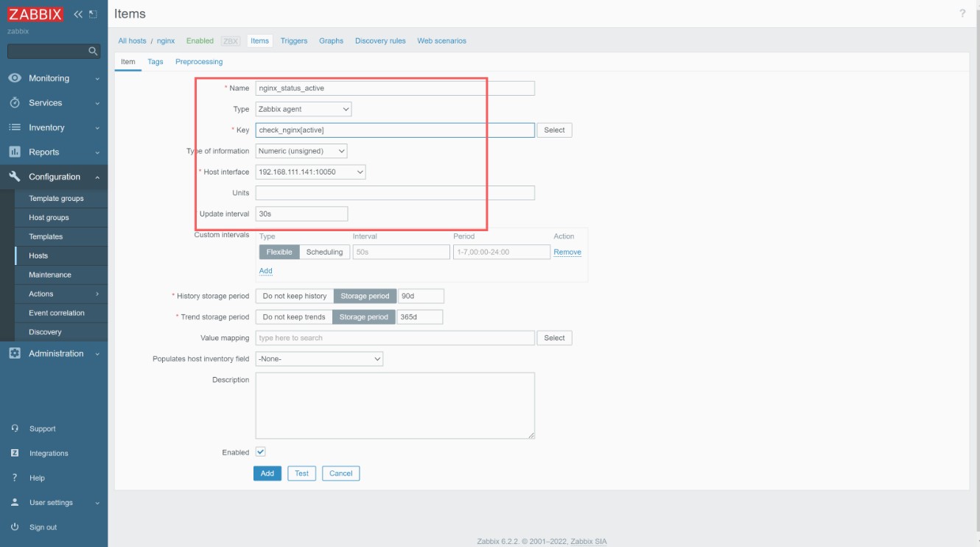980x547 pixels.
Task: Click the Add button
Action: tap(267, 473)
